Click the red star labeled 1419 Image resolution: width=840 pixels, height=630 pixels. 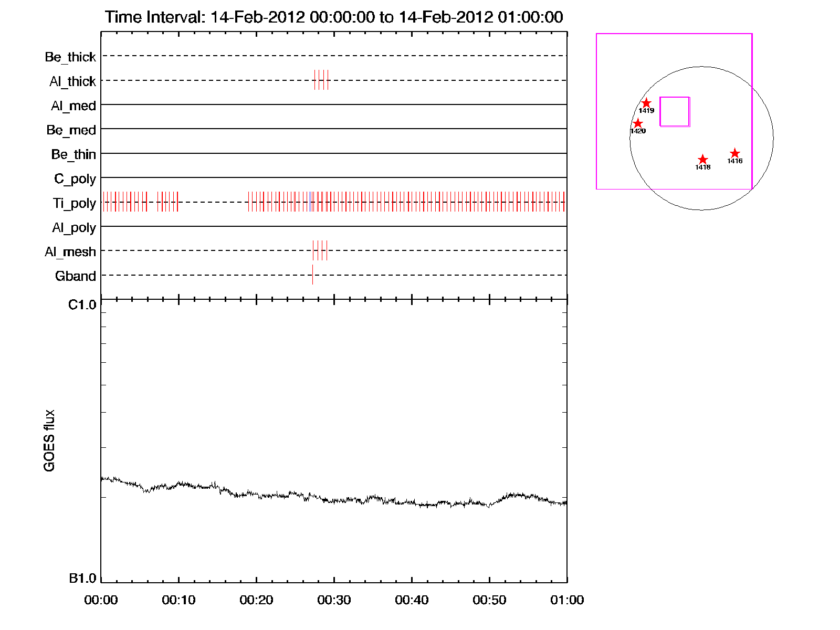coord(646,103)
